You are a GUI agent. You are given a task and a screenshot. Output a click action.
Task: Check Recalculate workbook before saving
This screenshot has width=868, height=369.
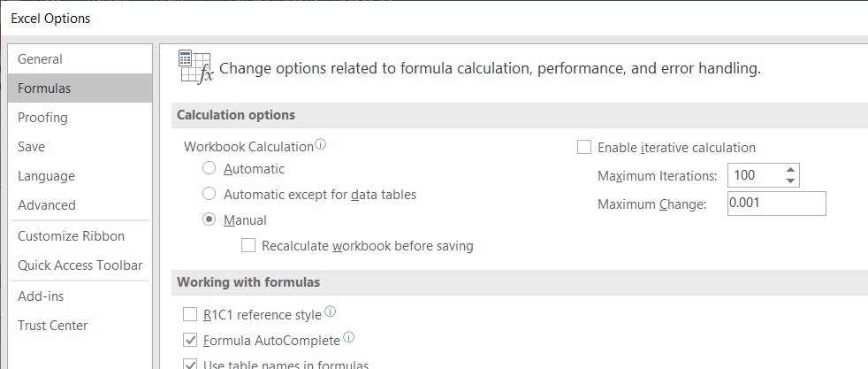(x=248, y=245)
